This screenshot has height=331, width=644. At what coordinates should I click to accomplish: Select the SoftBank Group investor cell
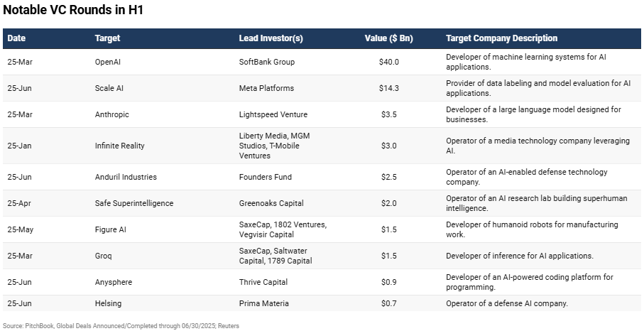click(x=267, y=62)
